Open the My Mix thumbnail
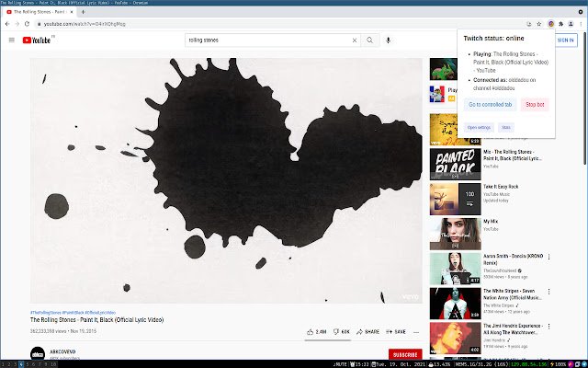Screen dimensions: 588x368 [x=456, y=234]
